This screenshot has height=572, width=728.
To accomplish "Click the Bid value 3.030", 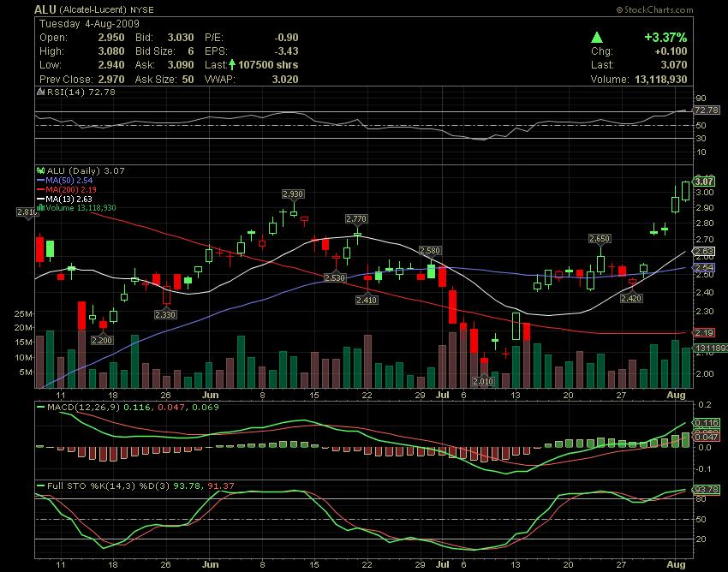I will (x=181, y=38).
